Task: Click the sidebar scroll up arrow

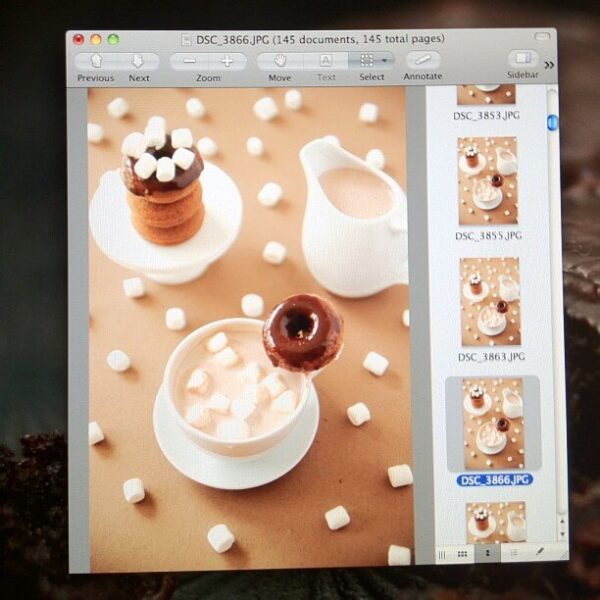Action: 562,522
